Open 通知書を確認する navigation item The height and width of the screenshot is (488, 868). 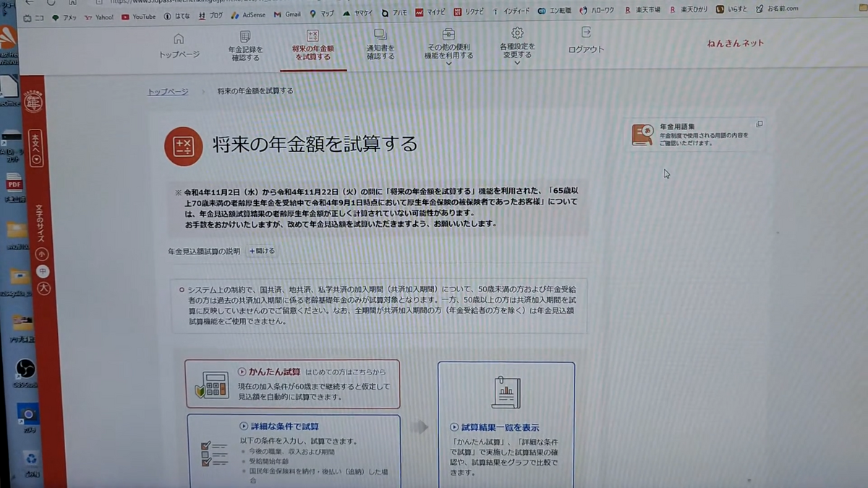[380, 45]
